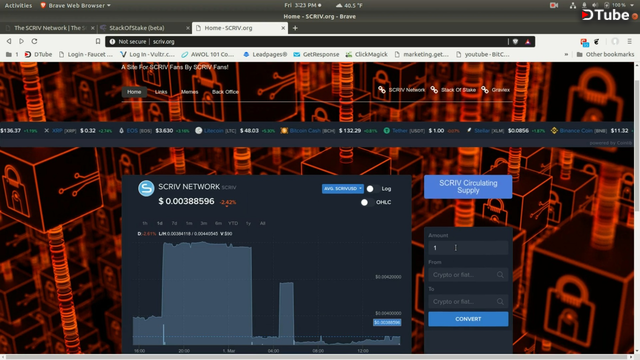640x360 pixels.
Task: Click the chain icon beside Stack Of Stake
Action: pyautogui.click(x=434, y=89)
